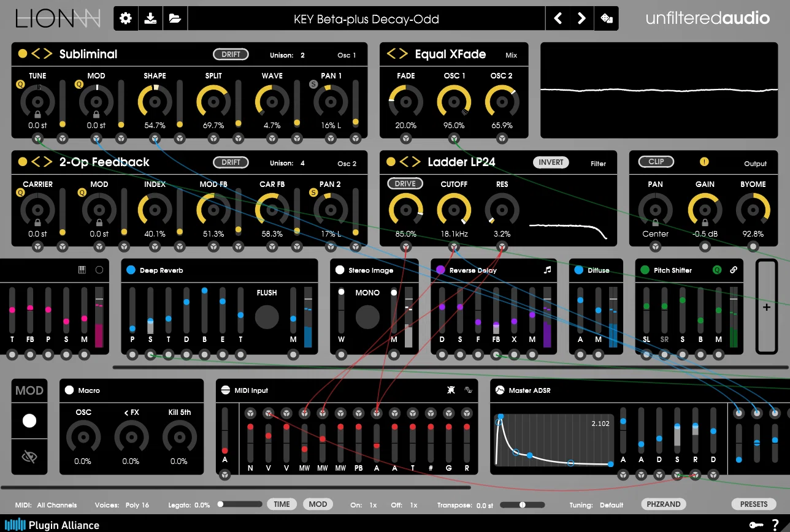This screenshot has width=790, height=532.
Task: Toggle the Subliminal oscillator power dot
Action: (23, 54)
